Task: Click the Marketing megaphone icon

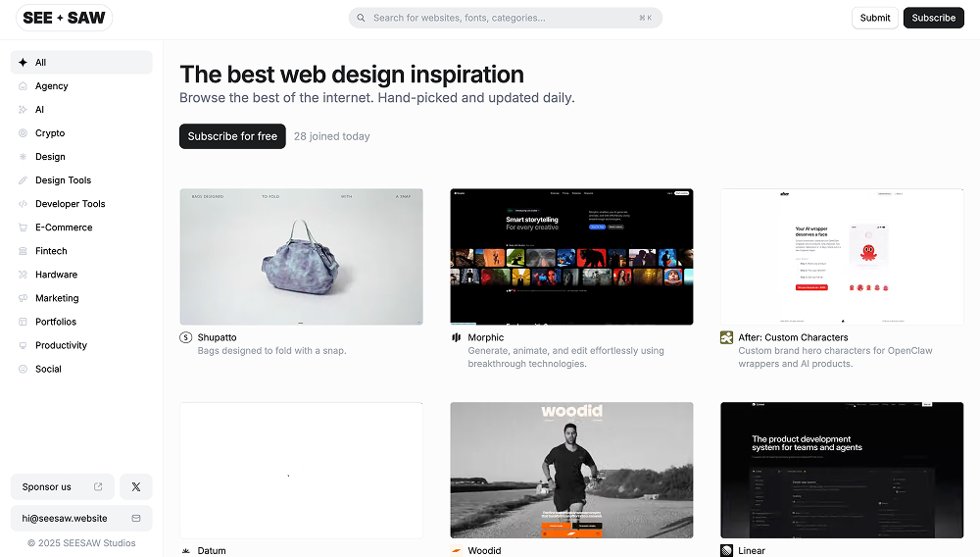Action: click(x=24, y=298)
